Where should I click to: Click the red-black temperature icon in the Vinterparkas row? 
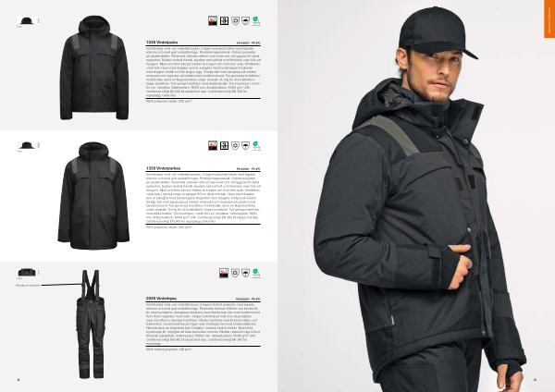[213, 145]
